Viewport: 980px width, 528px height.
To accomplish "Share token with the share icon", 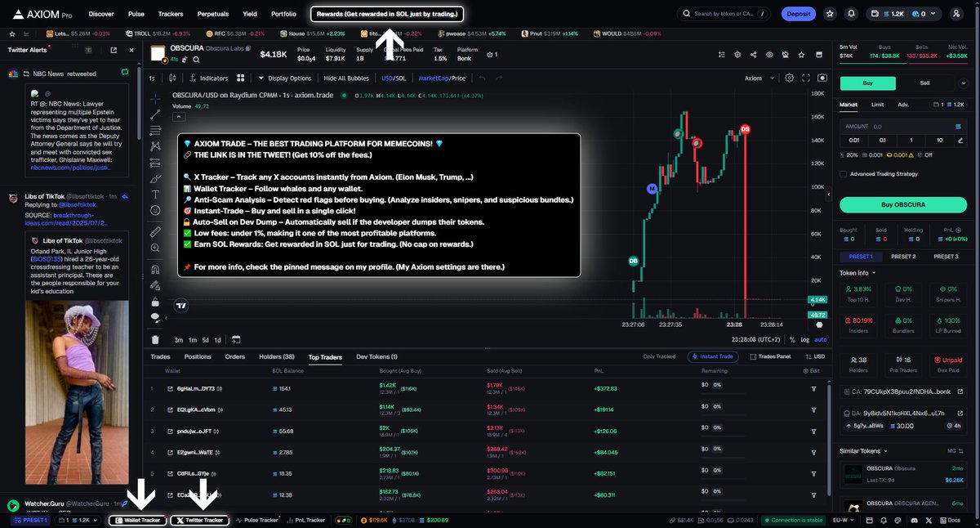I will [753, 55].
